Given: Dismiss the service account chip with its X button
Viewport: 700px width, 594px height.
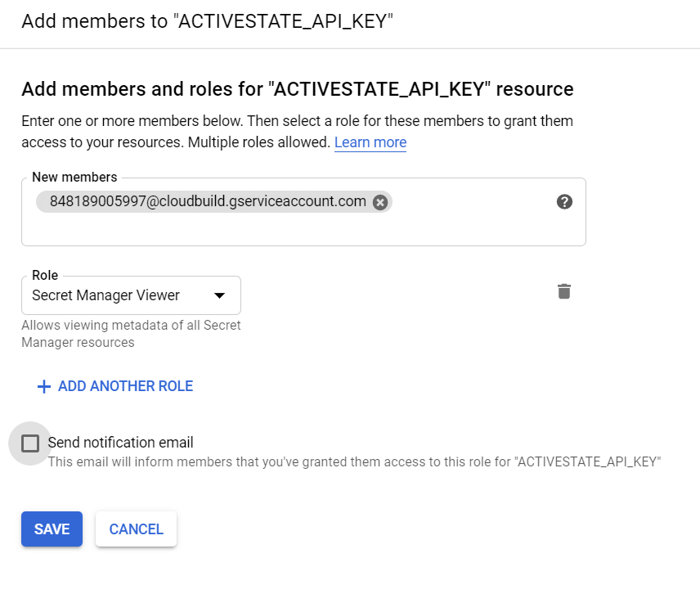Looking at the screenshot, I should 379,201.
